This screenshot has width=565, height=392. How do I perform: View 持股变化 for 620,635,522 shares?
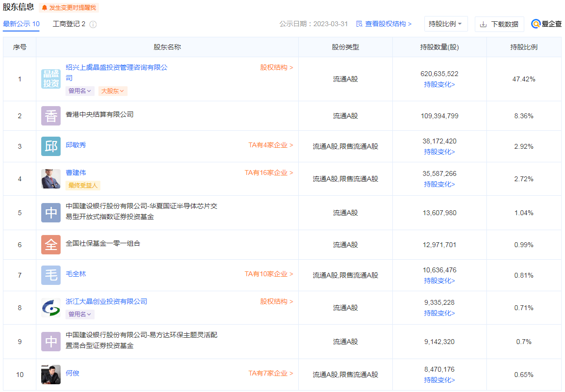(439, 85)
